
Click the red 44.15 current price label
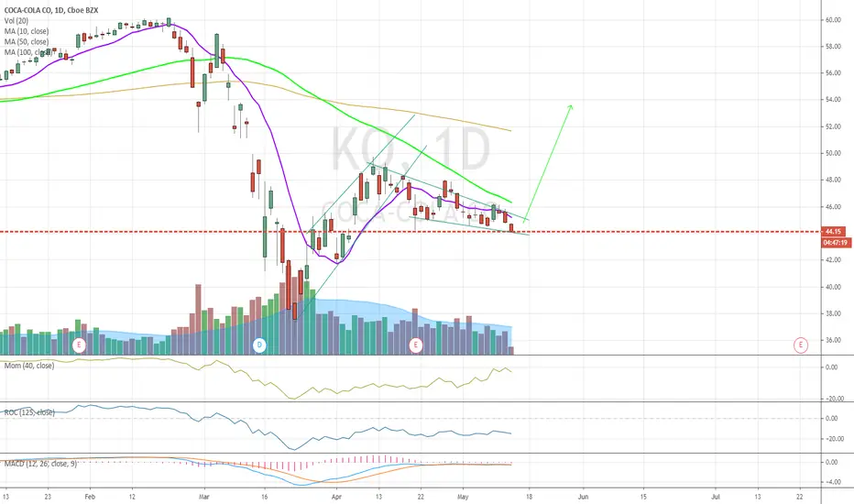[833, 232]
